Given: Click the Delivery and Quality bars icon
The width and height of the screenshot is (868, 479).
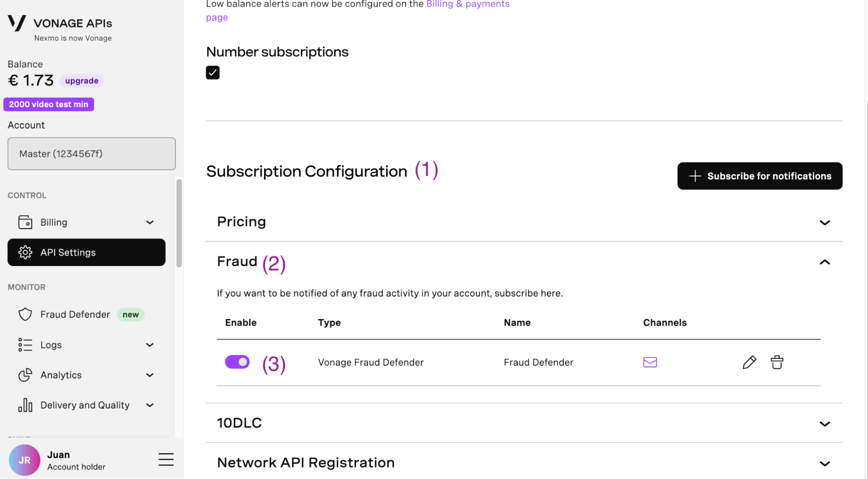Looking at the screenshot, I should [x=26, y=405].
